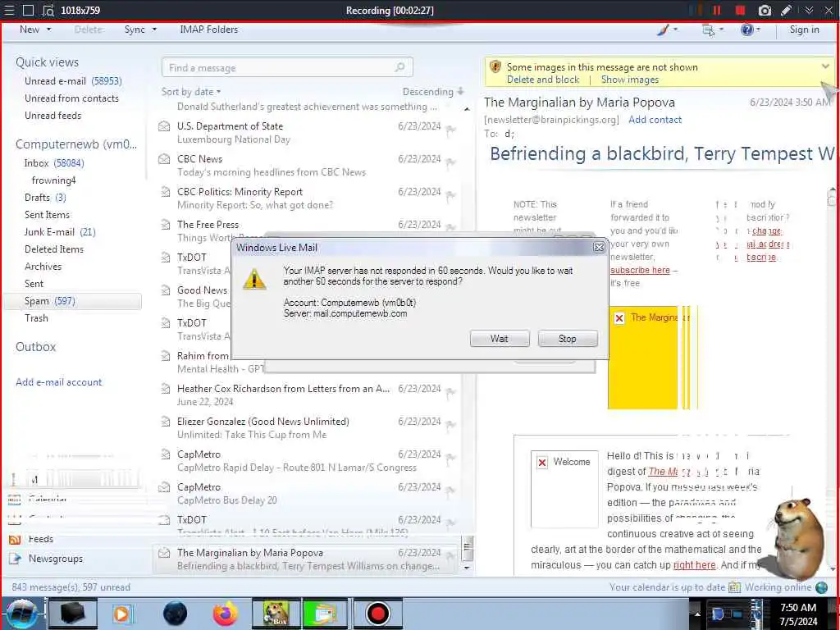Expand the yellow security bar chevron
840x630 pixels.
click(825, 66)
